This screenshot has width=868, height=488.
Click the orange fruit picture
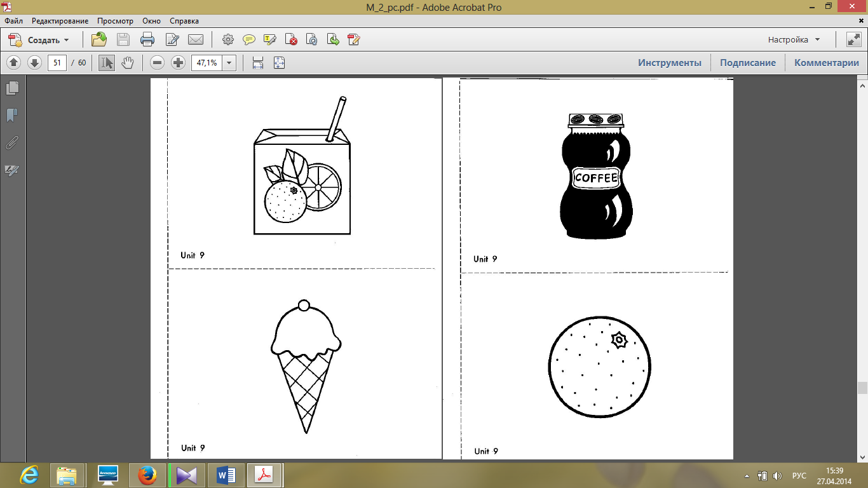coord(600,367)
